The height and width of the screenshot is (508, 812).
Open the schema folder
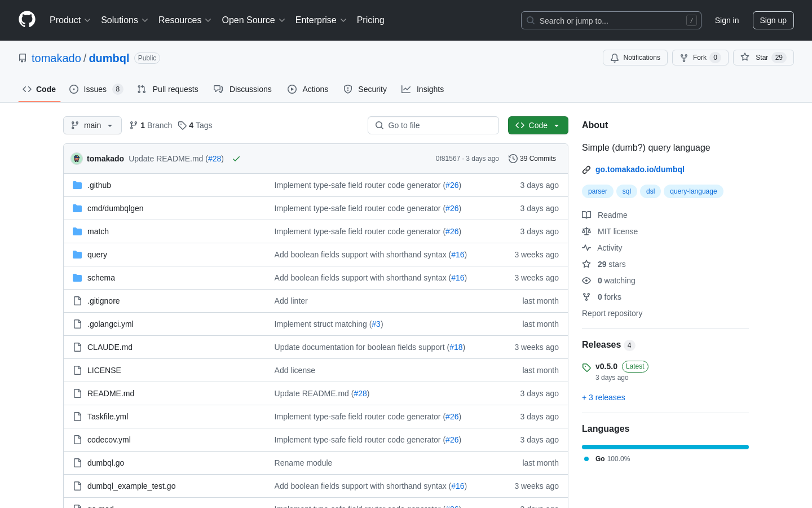click(101, 278)
